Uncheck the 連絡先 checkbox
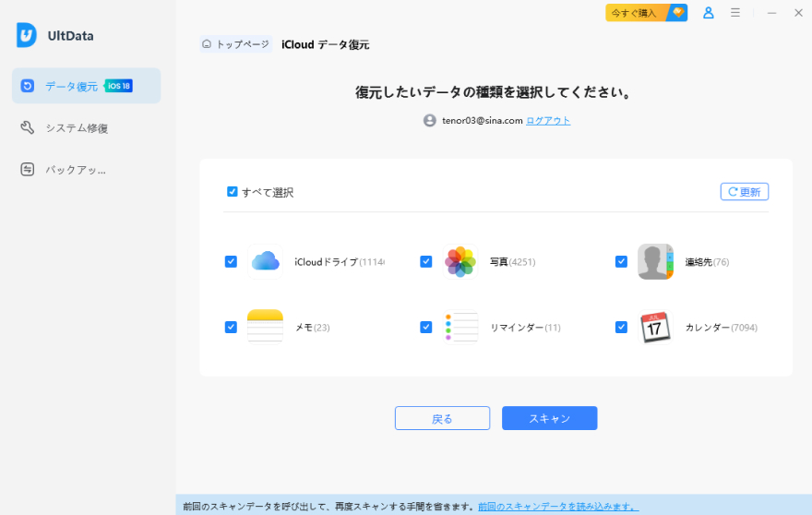The height and width of the screenshot is (515, 812). (x=621, y=261)
